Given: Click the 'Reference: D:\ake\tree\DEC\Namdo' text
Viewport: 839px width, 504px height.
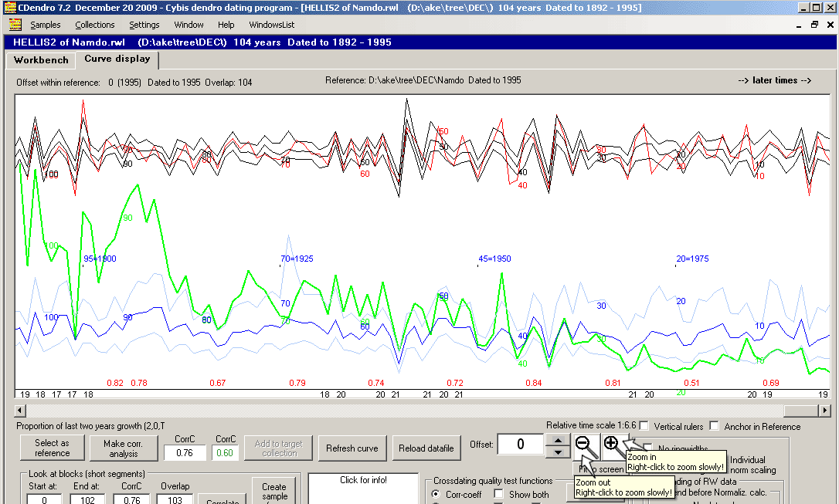Looking at the screenshot, I should click(x=394, y=80).
